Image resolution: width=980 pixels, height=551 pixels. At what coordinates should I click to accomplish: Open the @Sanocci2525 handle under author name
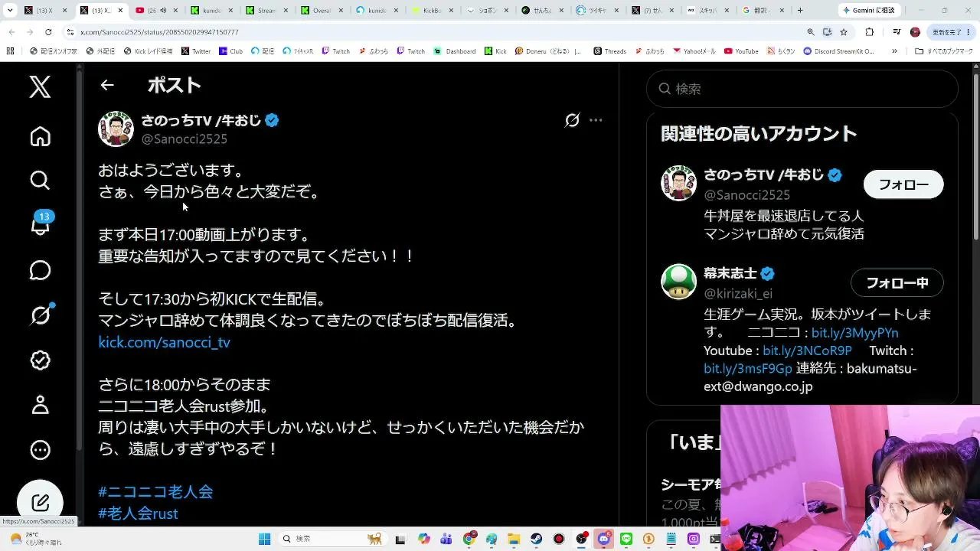point(185,139)
